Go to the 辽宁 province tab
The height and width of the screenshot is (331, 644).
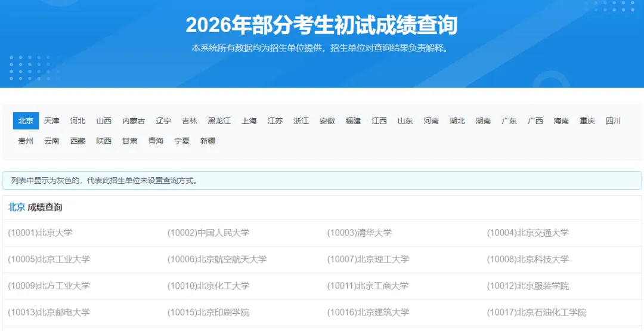tap(163, 120)
